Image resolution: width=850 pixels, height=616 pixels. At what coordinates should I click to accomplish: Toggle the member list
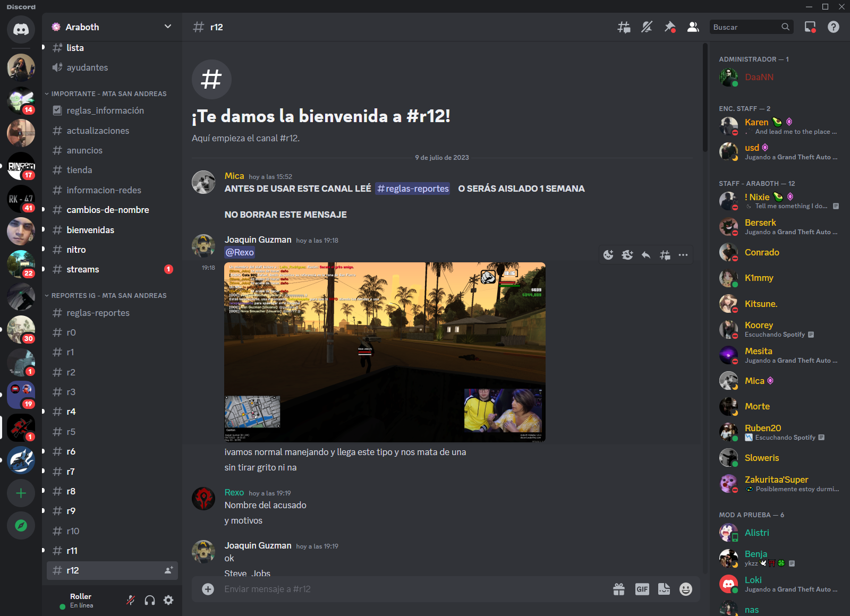pyautogui.click(x=693, y=27)
